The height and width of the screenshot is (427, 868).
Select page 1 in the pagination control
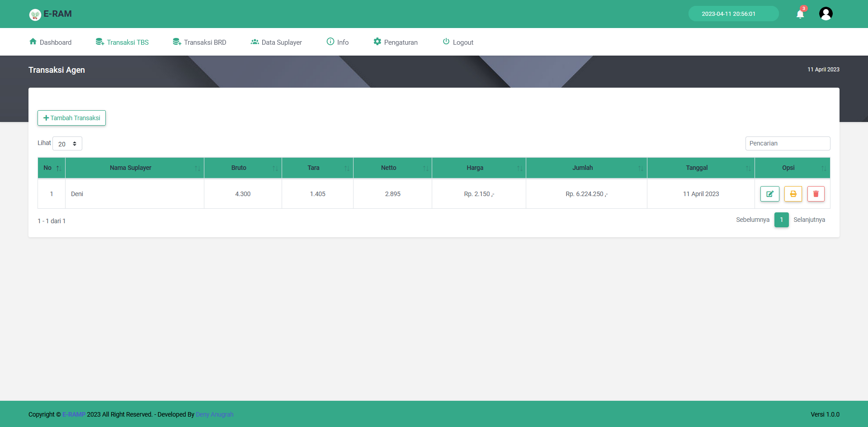(782, 220)
